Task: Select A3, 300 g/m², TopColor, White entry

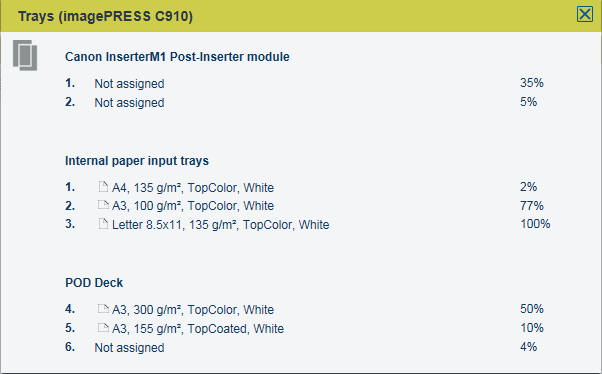Action: (x=193, y=309)
